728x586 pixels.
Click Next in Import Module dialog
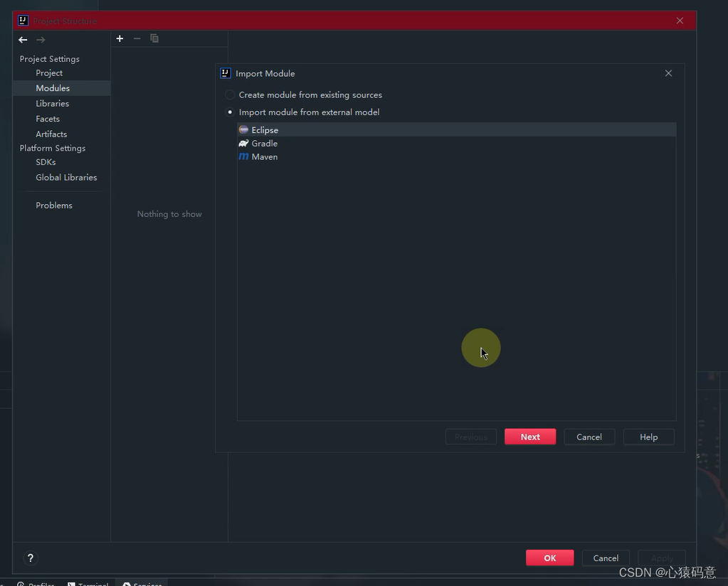(530, 437)
